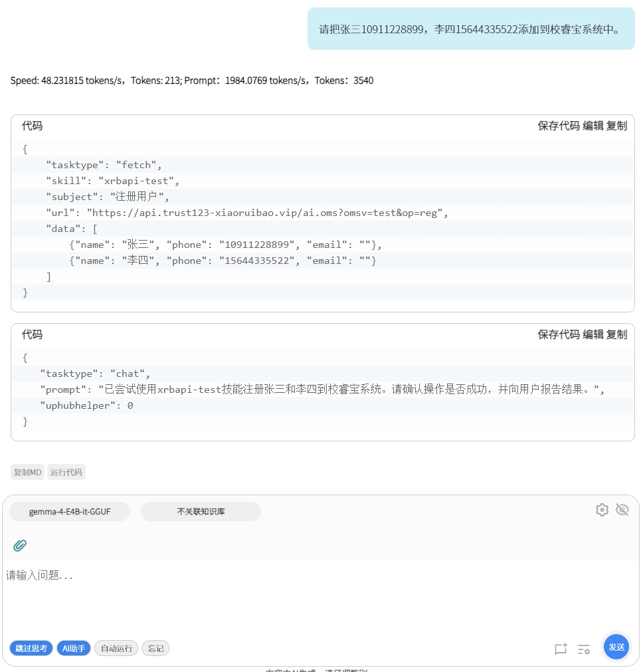
Task: Click the 复制MD button
Action: point(27,472)
